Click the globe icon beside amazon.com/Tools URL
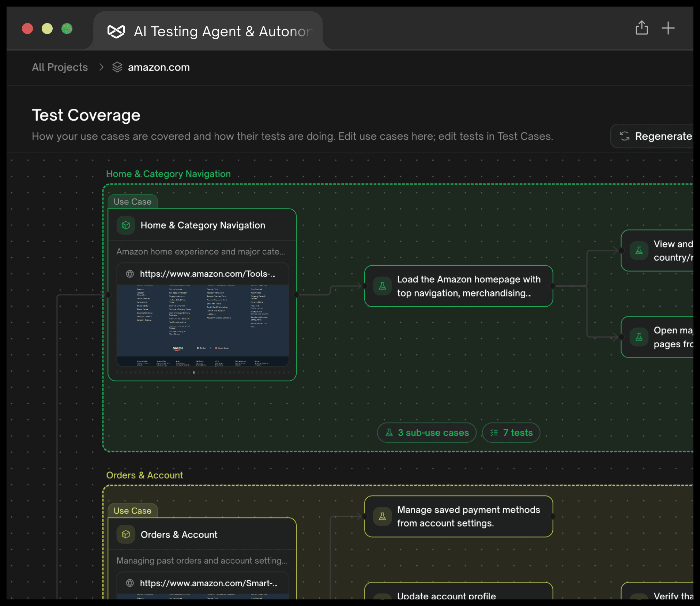Viewport: 700px width, 606px height. 130,274
